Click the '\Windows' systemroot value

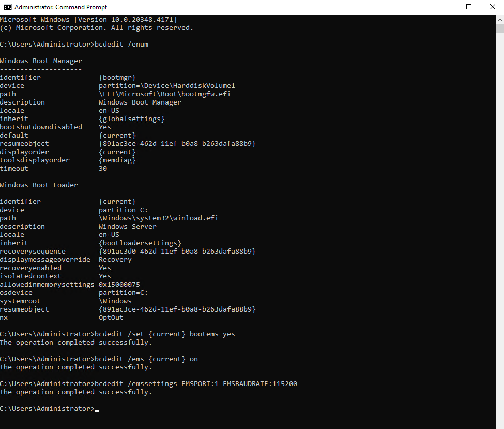pos(115,301)
